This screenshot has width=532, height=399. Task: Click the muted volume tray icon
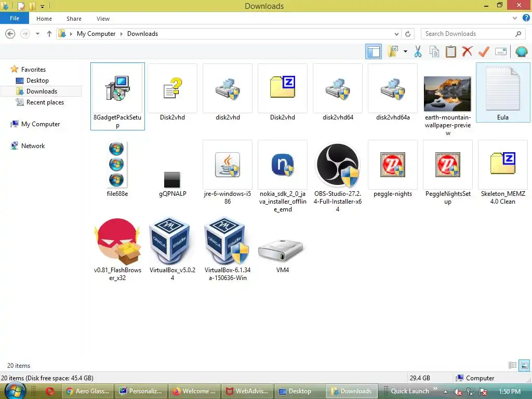458,392
